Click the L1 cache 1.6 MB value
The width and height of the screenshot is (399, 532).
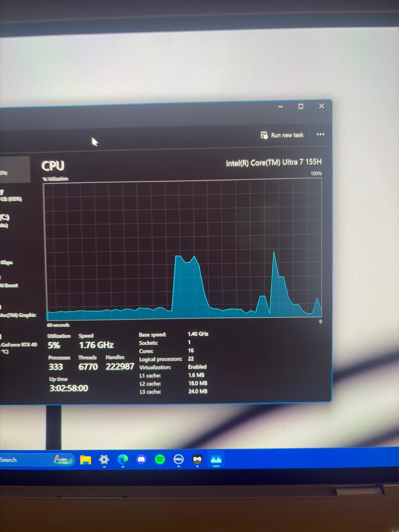196,375
